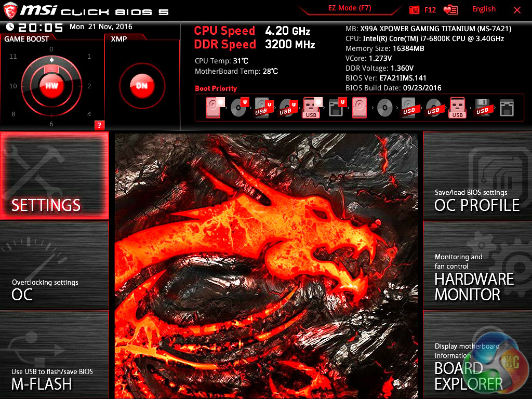Set Game Boost dial to stage 0
This screenshot has width=532, height=399.
point(51,49)
